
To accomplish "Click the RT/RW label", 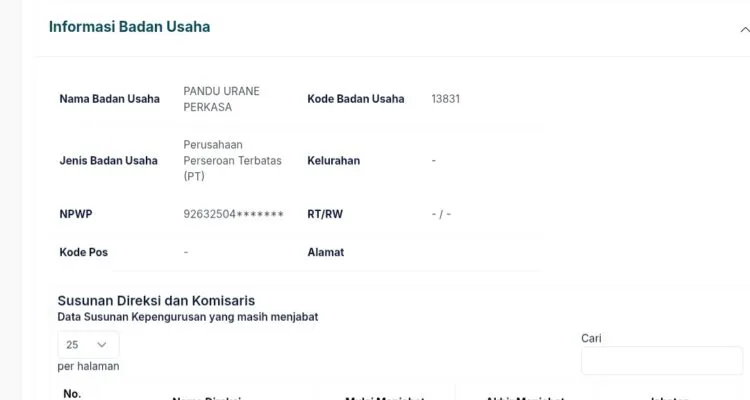I will (325, 214).
